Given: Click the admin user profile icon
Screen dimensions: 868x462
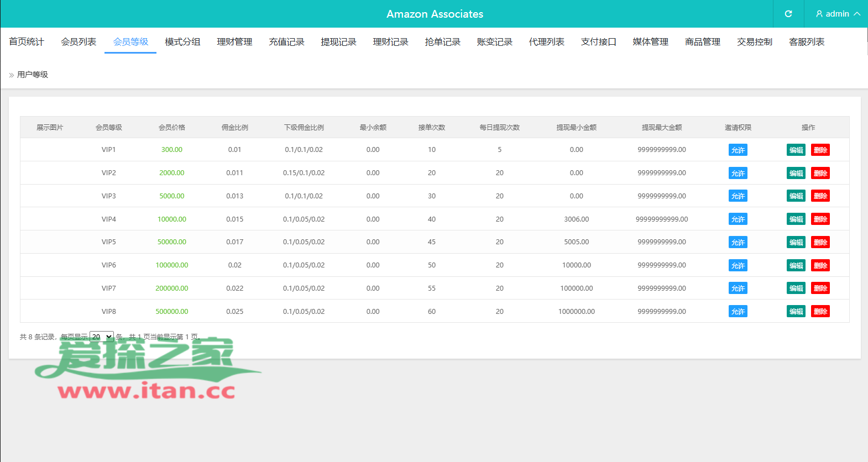Looking at the screenshot, I should (x=819, y=14).
